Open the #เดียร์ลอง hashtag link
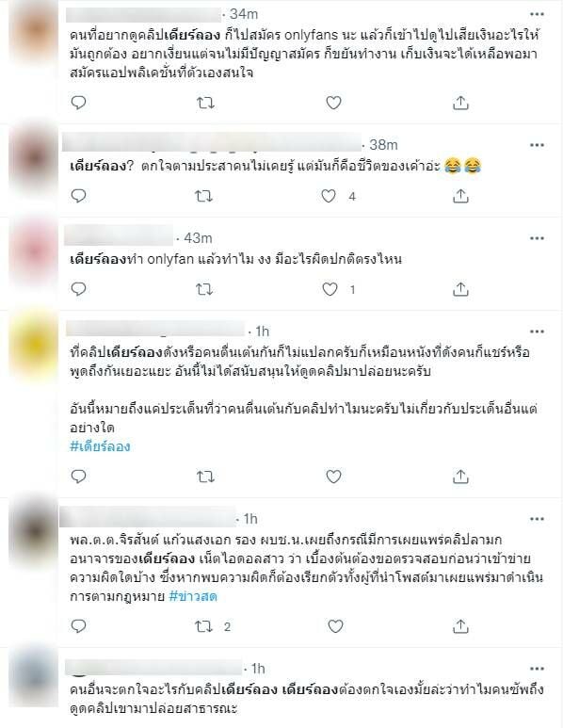This screenshot has width=563, height=728. [100, 446]
